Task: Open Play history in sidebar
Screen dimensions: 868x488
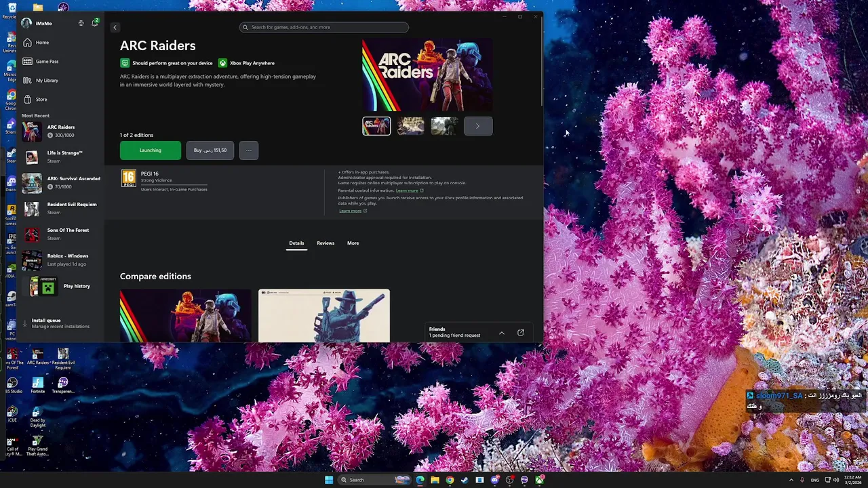Action: pos(61,286)
